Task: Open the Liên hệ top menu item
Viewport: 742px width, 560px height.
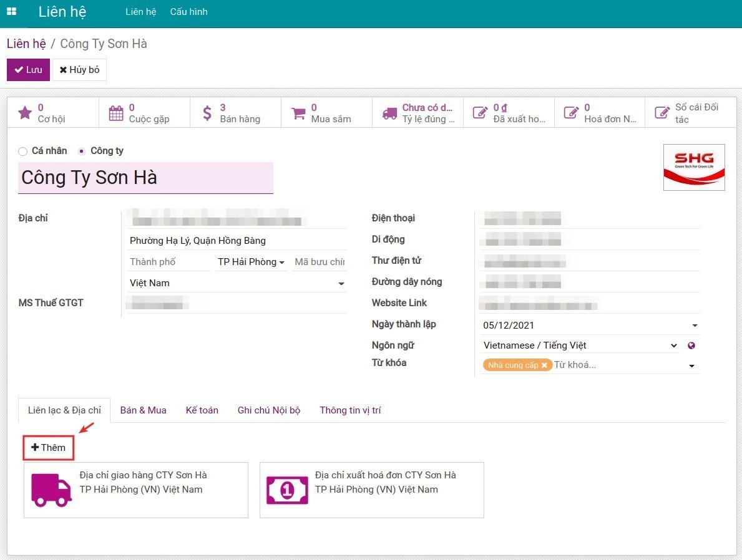Action: coord(140,12)
